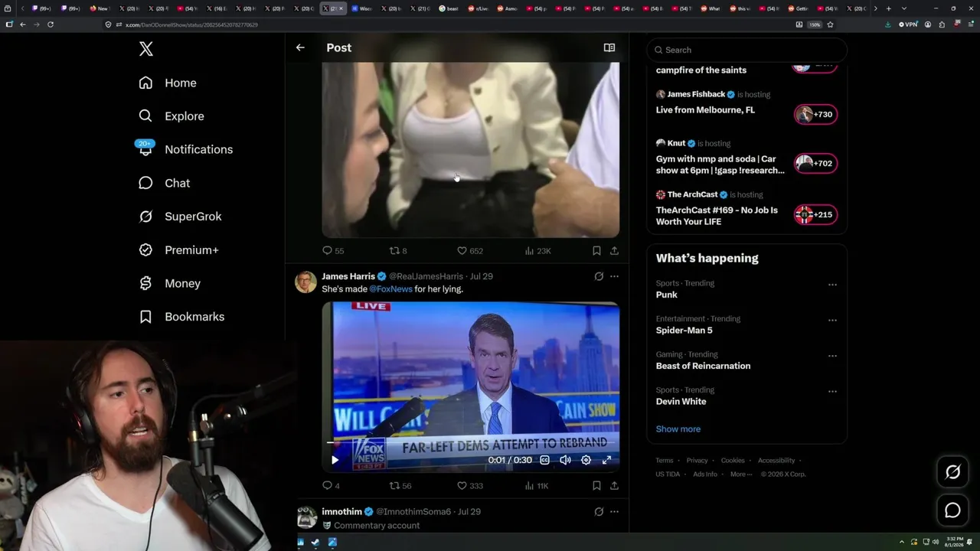Screen dimensions: 980x551
Task: Like the post with 652 likes
Action: pyautogui.click(x=470, y=251)
